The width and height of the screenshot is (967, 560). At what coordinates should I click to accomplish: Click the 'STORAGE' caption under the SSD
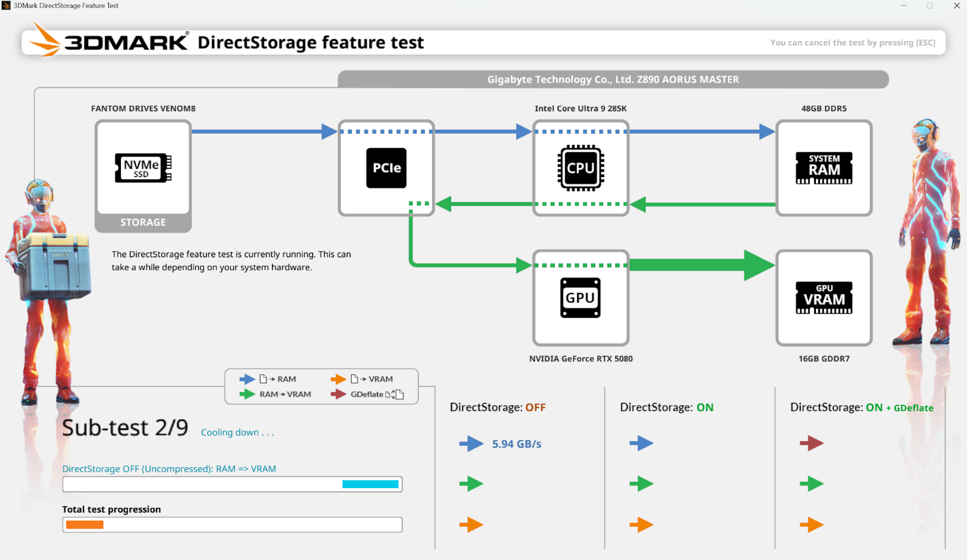pyautogui.click(x=143, y=222)
